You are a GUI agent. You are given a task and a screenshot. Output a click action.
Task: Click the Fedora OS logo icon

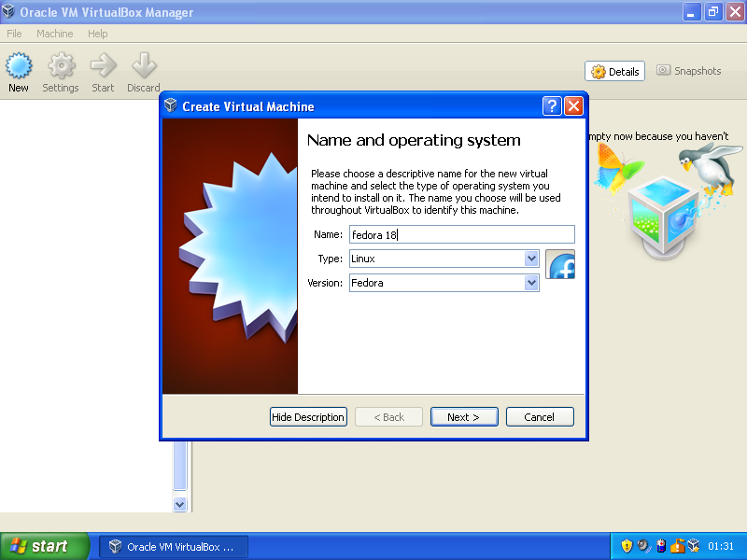point(560,264)
